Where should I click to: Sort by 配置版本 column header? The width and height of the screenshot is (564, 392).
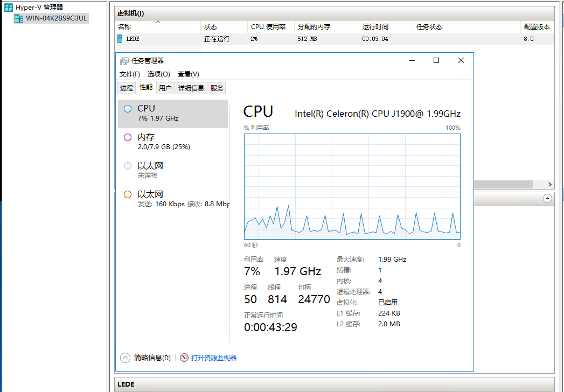pyautogui.click(x=537, y=26)
